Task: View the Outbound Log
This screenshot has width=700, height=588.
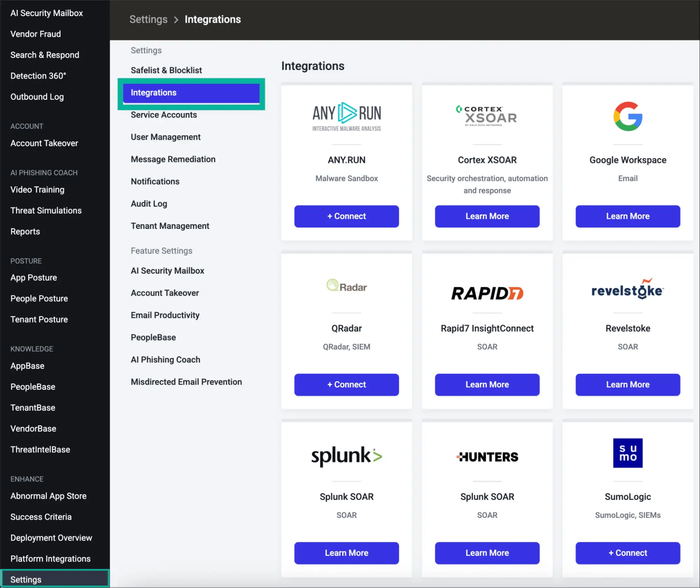Action: [x=37, y=97]
